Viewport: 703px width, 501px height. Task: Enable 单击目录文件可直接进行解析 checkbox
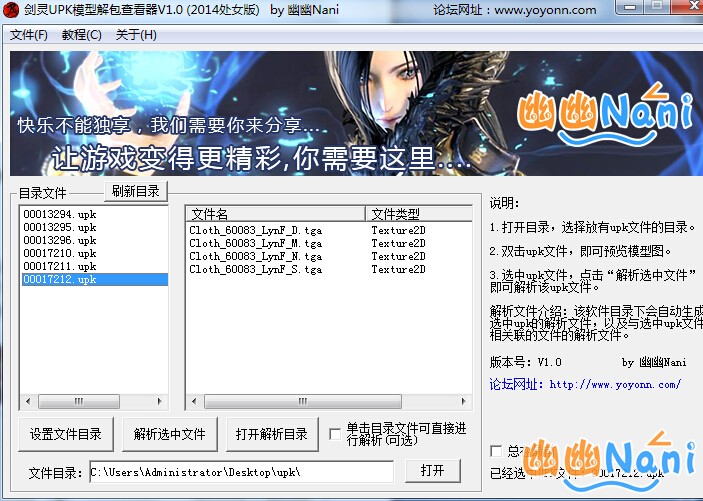[x=335, y=434]
